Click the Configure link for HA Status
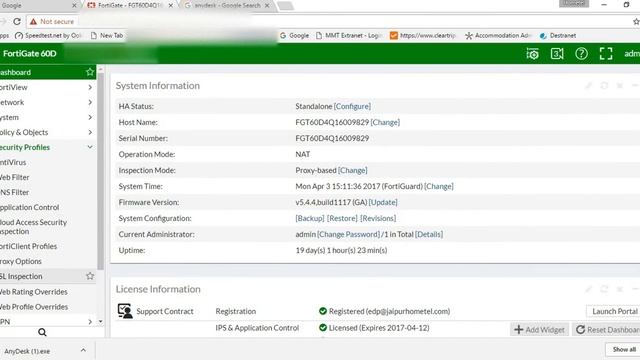Screen dimensions: 640x360 point(352,106)
